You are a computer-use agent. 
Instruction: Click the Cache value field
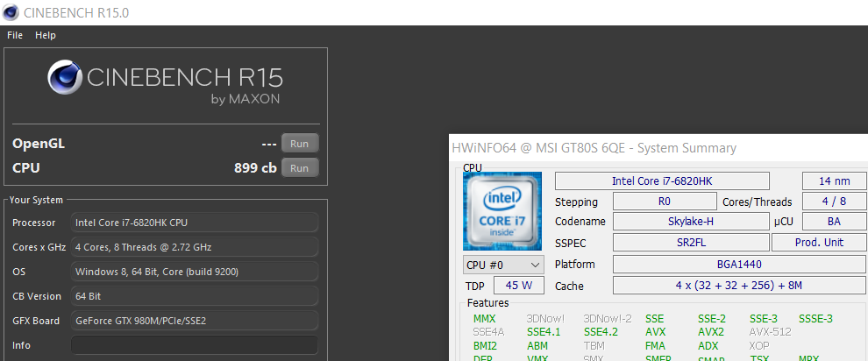740,286
